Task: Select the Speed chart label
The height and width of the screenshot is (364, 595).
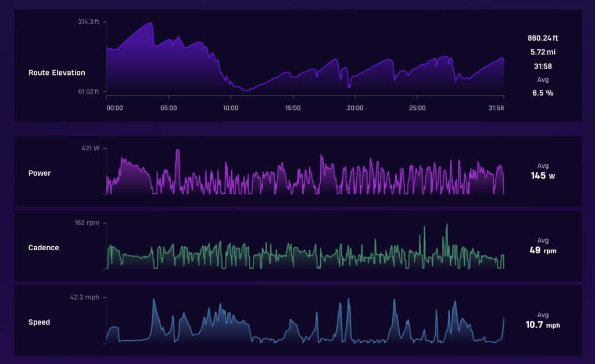Action: point(40,322)
